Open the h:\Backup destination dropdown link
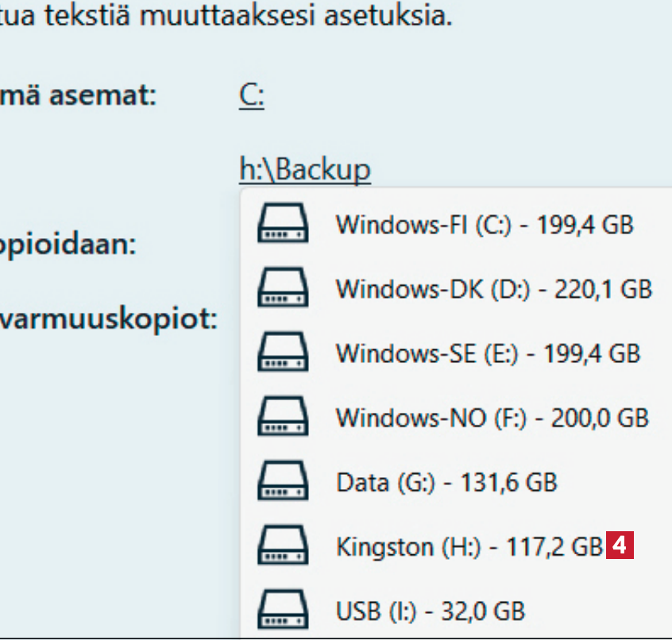 (304, 169)
